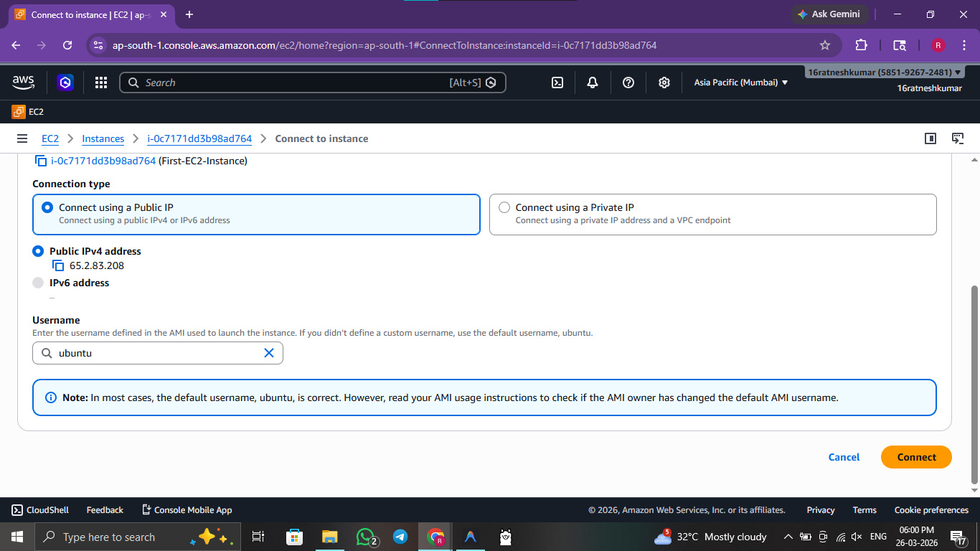
Task: Bookmark this page with the star icon
Action: [x=825, y=45]
